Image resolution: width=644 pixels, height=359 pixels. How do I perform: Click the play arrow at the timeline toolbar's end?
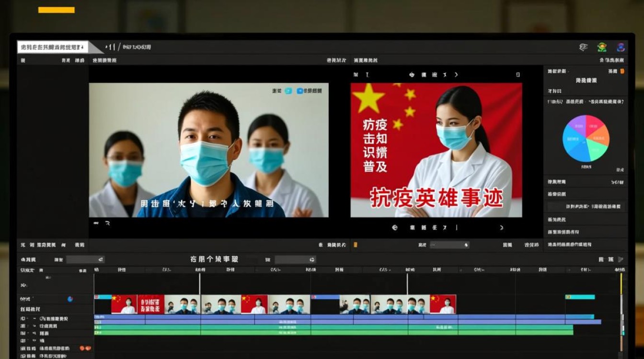(x=621, y=259)
